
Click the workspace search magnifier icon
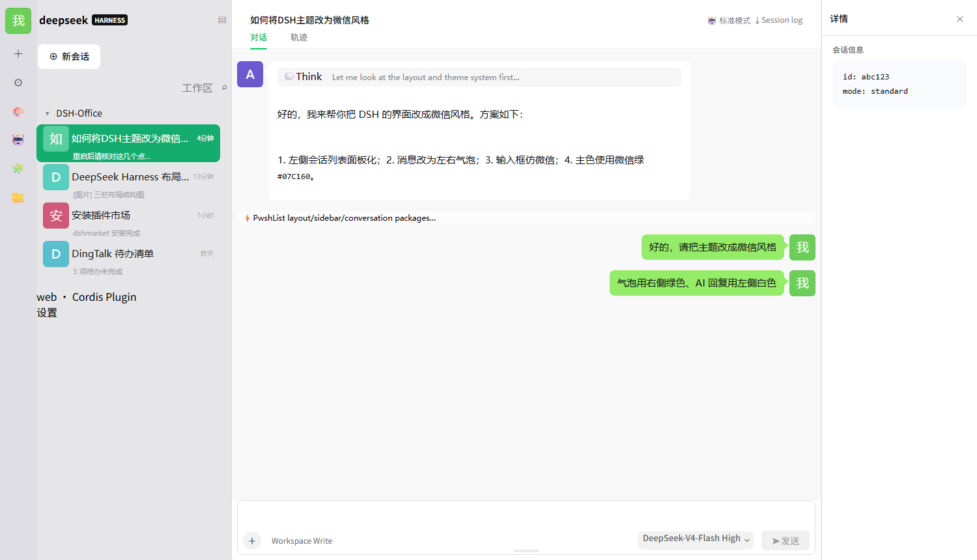pyautogui.click(x=224, y=88)
